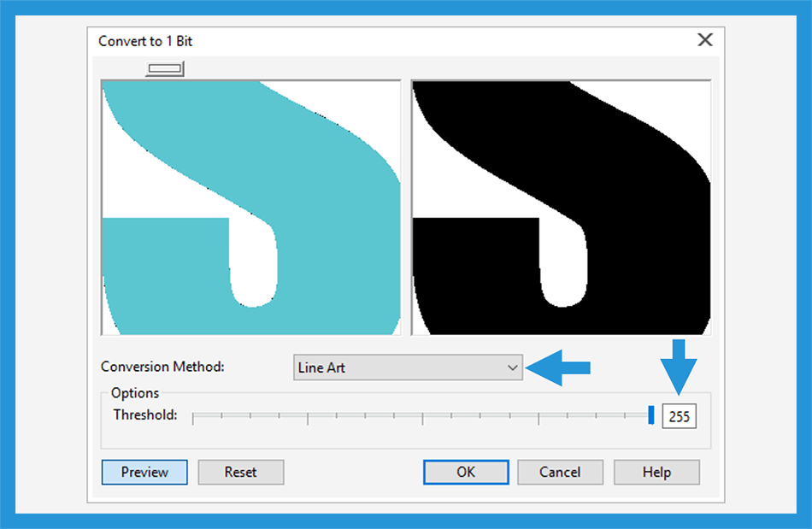
Task: Click the Options group label
Action: coord(135,393)
